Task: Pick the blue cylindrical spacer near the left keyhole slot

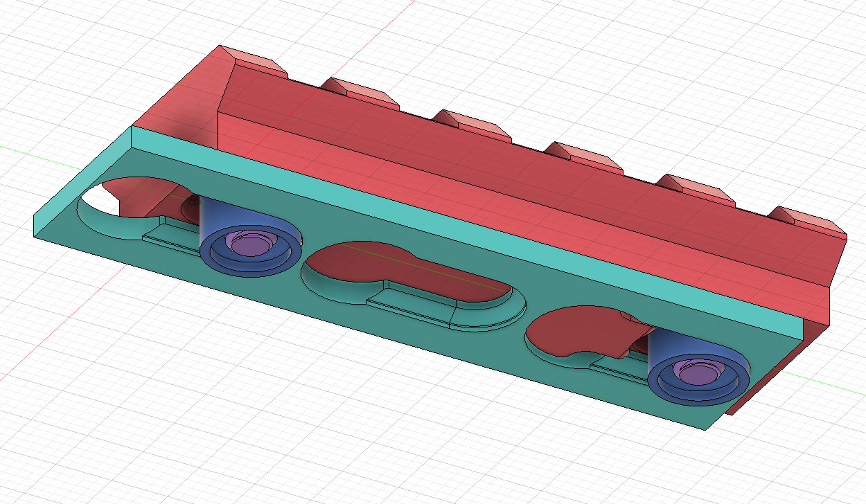Action: pyautogui.click(x=249, y=235)
